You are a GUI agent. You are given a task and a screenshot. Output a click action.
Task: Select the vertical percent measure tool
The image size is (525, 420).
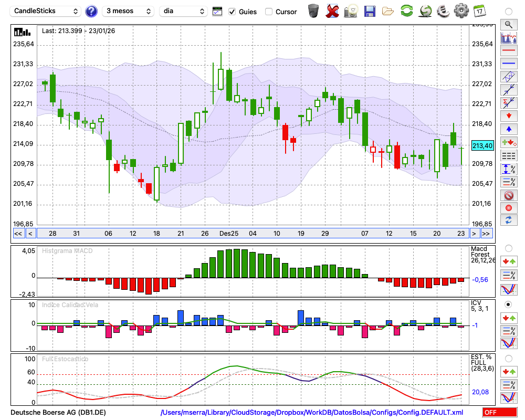(x=509, y=169)
